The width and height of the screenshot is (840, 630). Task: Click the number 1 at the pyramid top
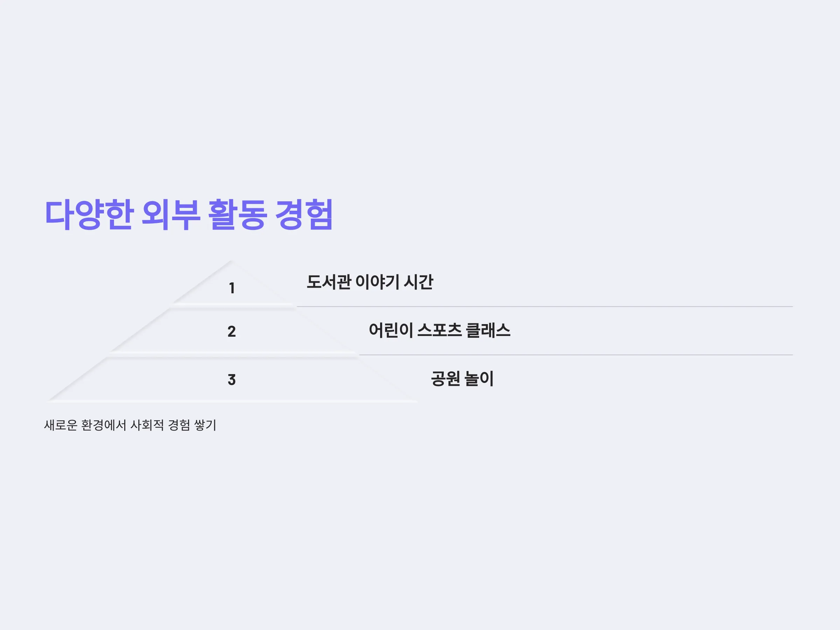coord(232,288)
